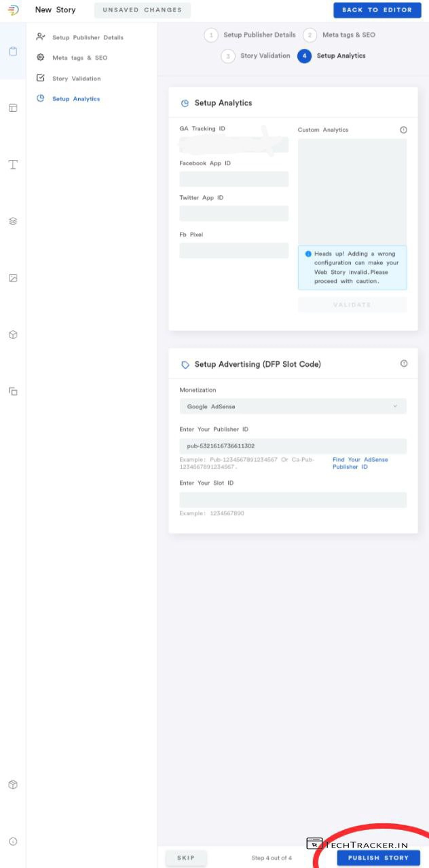Click the clipboard icon in left sidebar
The height and width of the screenshot is (868, 429).
(13, 52)
